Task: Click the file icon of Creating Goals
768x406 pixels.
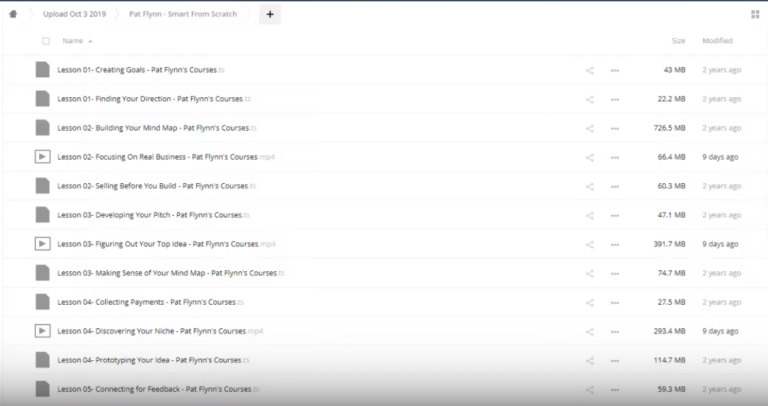Action: point(43,70)
